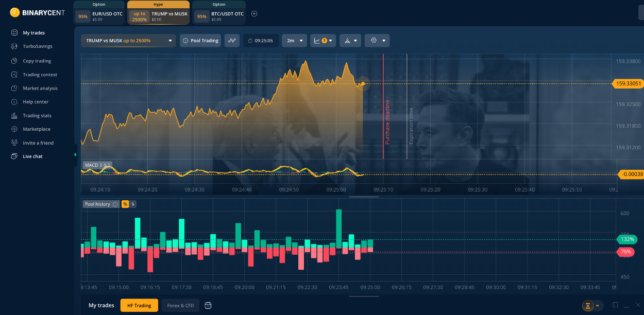Open My trades in the sidebar
The width and height of the screenshot is (644, 315).
33,33
